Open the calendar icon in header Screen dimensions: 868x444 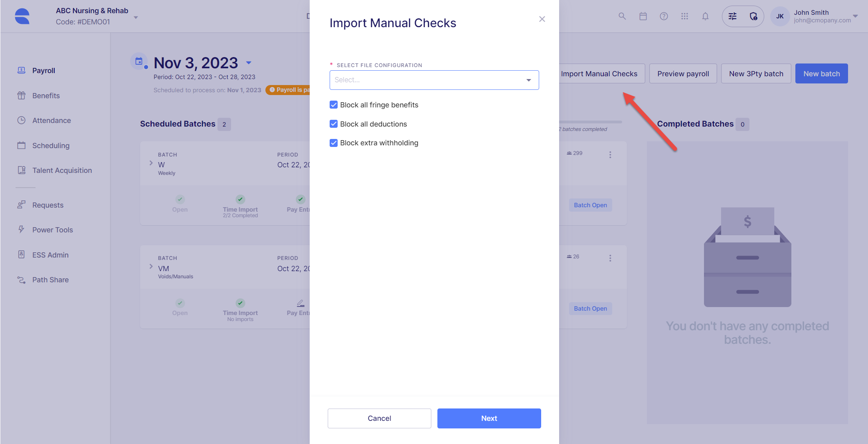(x=643, y=16)
